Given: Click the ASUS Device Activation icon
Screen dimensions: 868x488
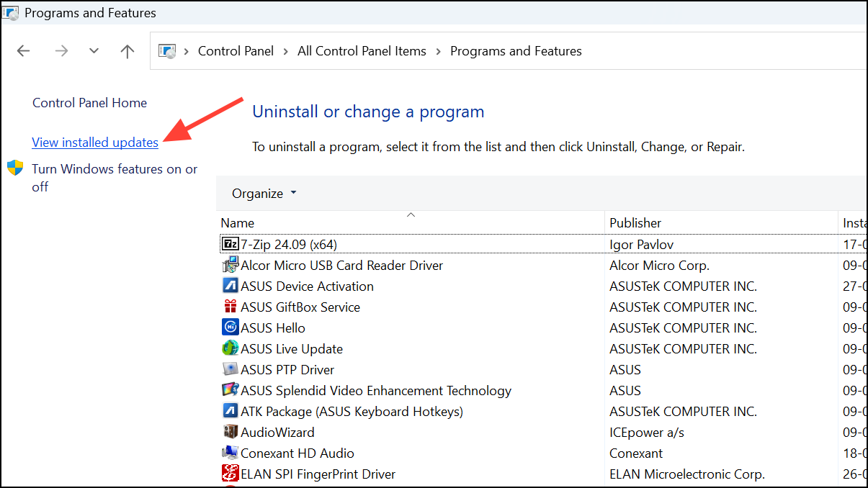Looking at the screenshot, I should click(230, 286).
